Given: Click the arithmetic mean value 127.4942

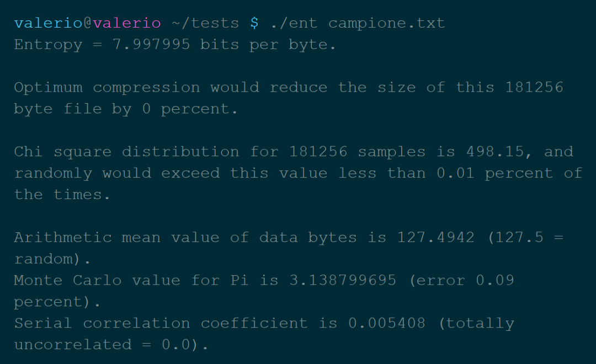Looking at the screenshot, I should [x=435, y=238].
